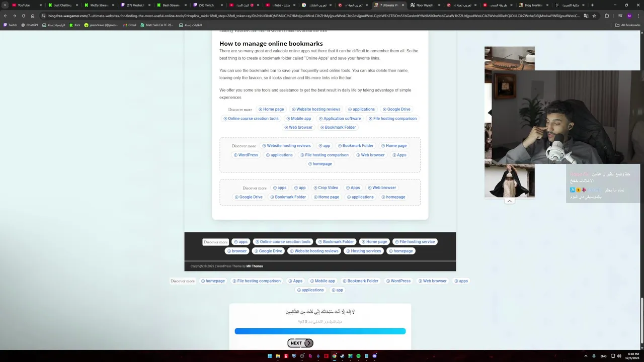Screen dimensions: 644x362
Task: Open the Application software tag
Action: tap(340, 119)
